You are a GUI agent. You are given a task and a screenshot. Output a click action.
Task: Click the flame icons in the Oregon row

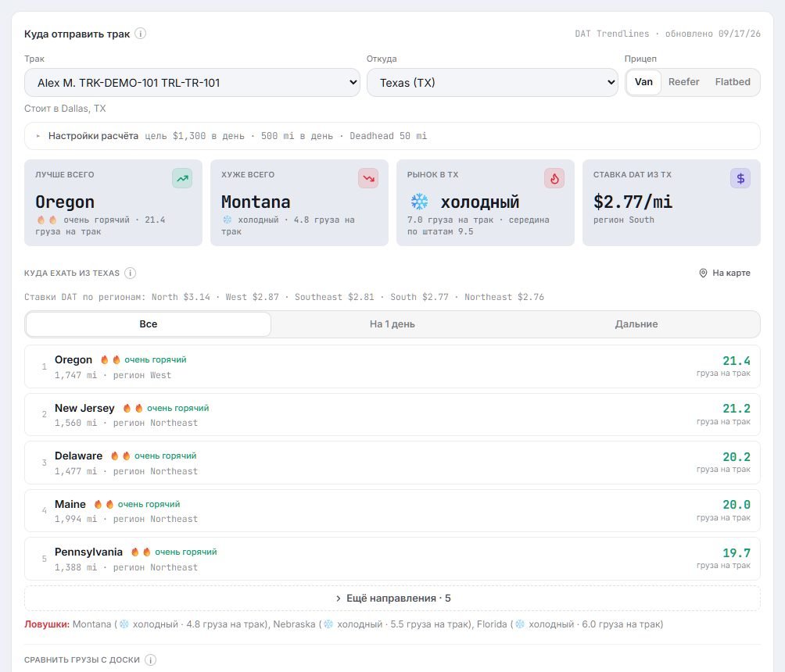(x=110, y=359)
